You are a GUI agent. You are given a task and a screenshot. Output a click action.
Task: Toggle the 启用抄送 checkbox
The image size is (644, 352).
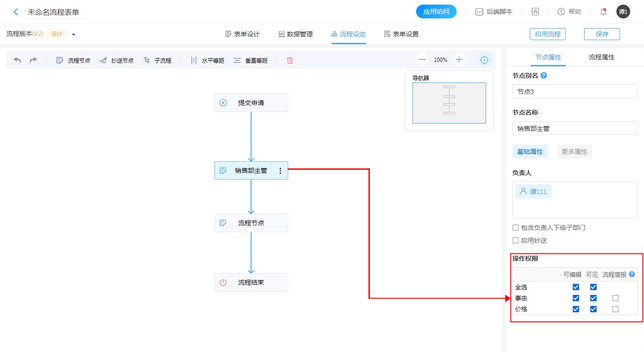pyautogui.click(x=516, y=241)
